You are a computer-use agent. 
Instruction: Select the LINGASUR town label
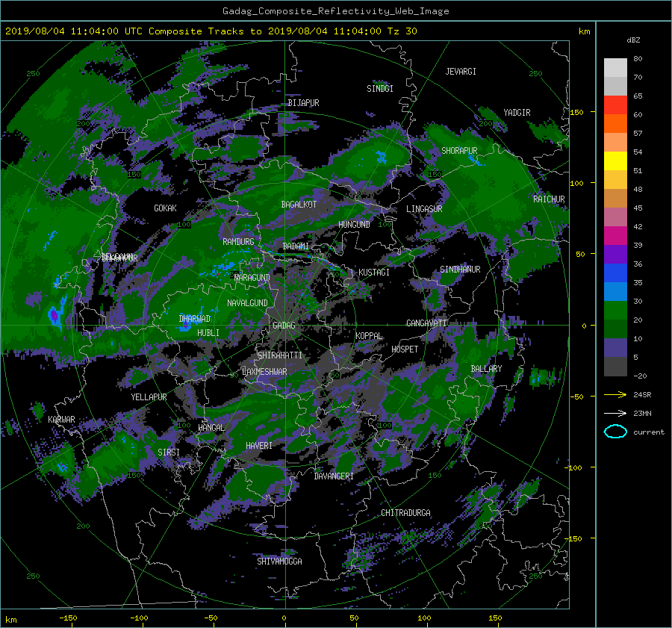click(424, 209)
